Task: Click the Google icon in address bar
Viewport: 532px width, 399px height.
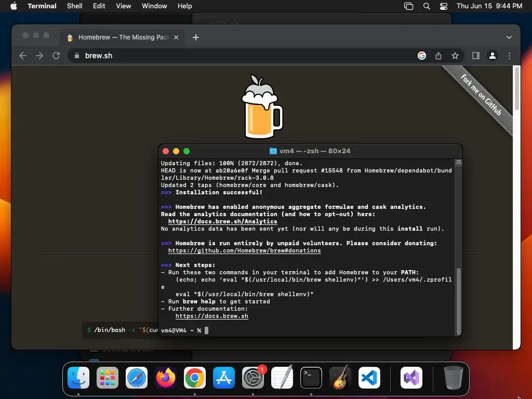Action: [x=422, y=56]
